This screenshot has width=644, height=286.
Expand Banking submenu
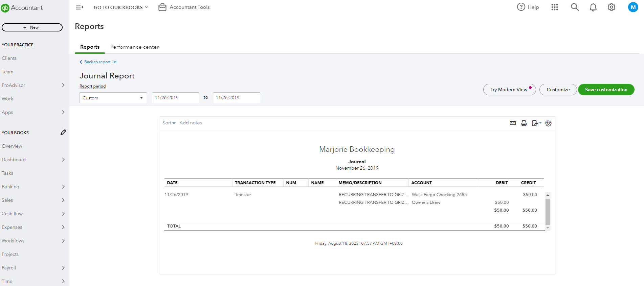point(63,187)
